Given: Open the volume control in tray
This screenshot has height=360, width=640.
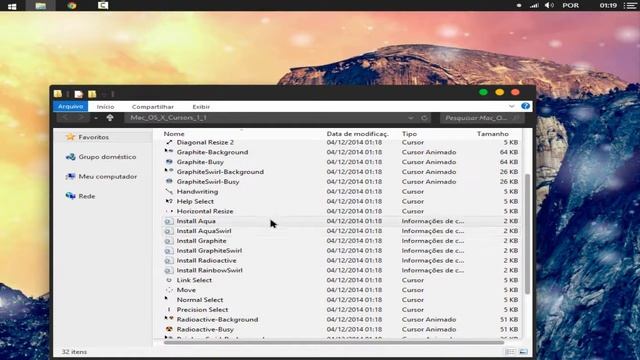Looking at the screenshot, I should click(x=549, y=5).
